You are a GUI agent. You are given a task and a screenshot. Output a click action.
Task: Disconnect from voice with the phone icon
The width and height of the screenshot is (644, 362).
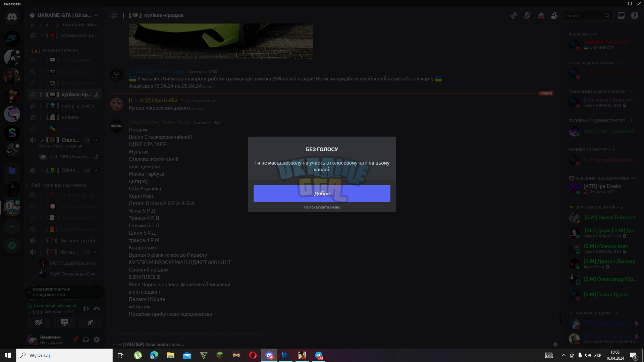97,309
